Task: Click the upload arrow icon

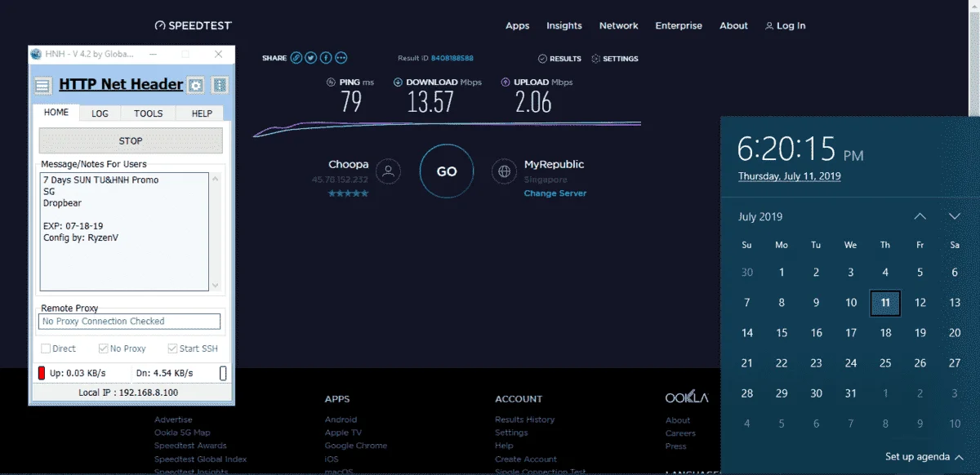Action: pos(506,82)
